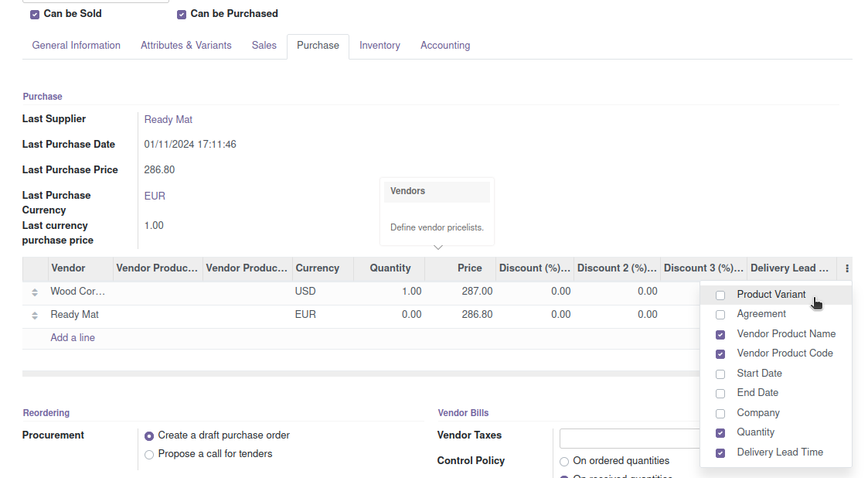Viewport: 868px width, 478px height.
Task: Click drag handle for Ready Mat row
Action: pos(35,316)
